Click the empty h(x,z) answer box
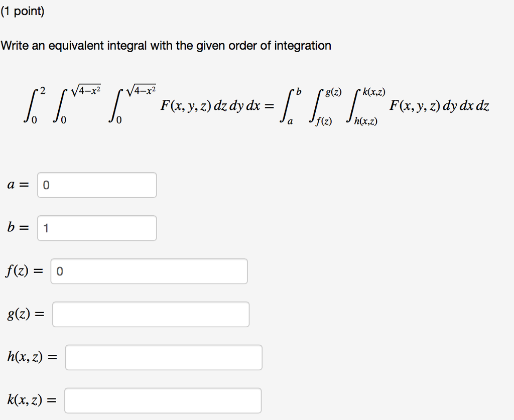 click(x=163, y=357)
